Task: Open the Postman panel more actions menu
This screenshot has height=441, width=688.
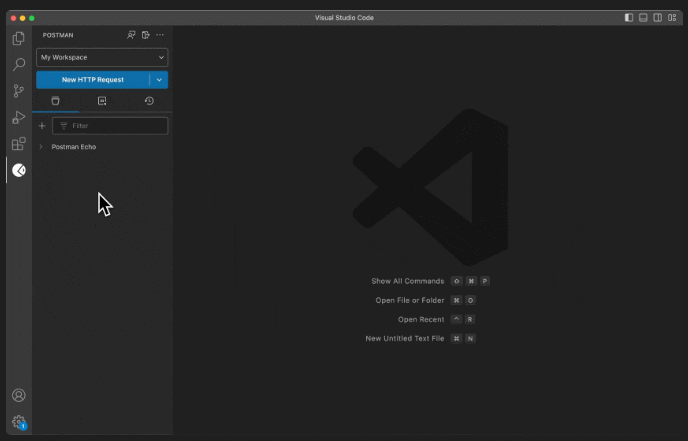Action: point(160,35)
